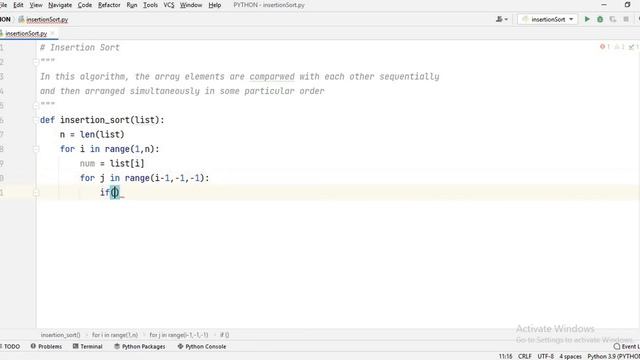
Task: Open the Code menu
Action: tap(84, 5)
